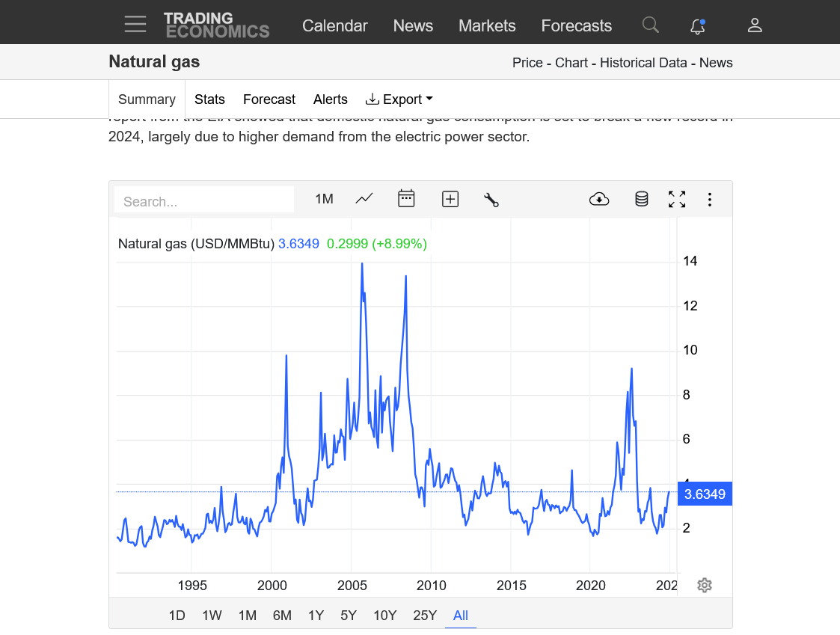
Task: Click the chart Search input field
Action: click(x=203, y=201)
